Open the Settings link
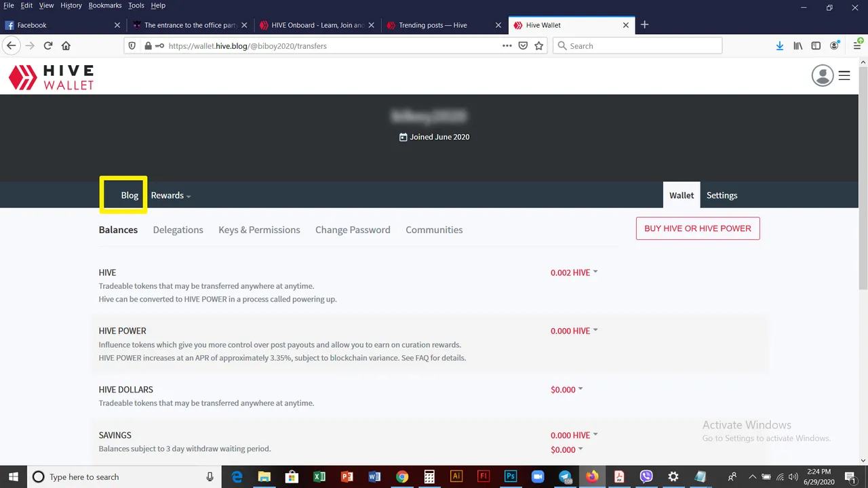This screenshot has width=868, height=488. tap(722, 195)
